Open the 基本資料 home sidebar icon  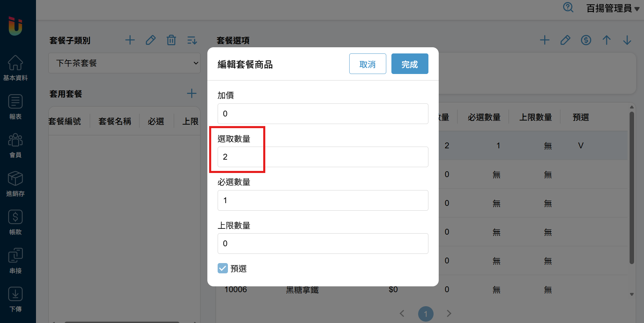(x=15, y=63)
